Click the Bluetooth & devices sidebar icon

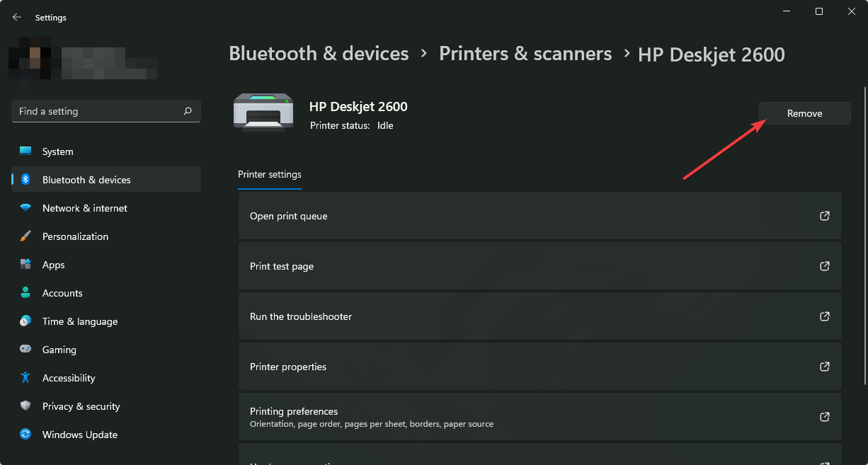[x=26, y=179]
